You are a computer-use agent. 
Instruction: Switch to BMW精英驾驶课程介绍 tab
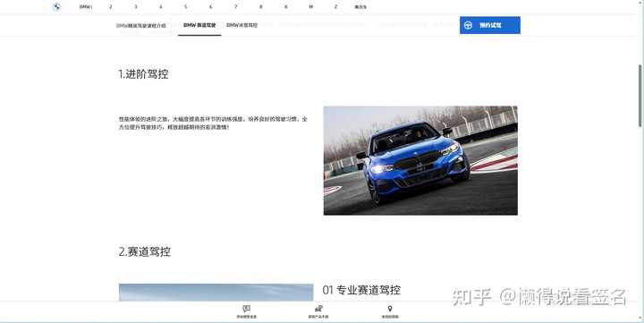[141, 25]
